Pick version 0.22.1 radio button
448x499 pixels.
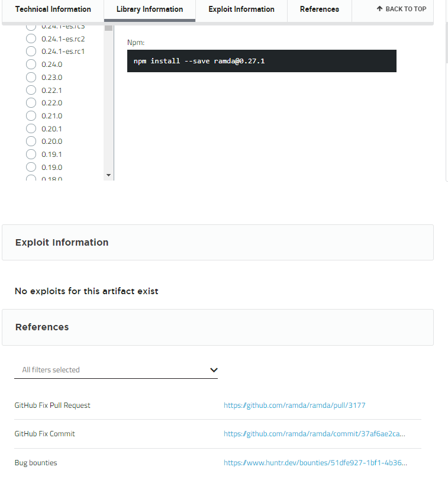(31, 90)
